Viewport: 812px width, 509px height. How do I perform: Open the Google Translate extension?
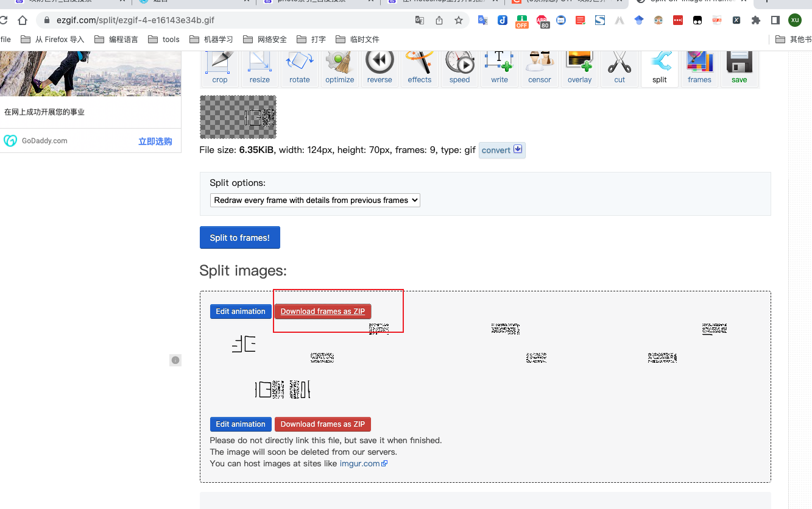coord(482,20)
